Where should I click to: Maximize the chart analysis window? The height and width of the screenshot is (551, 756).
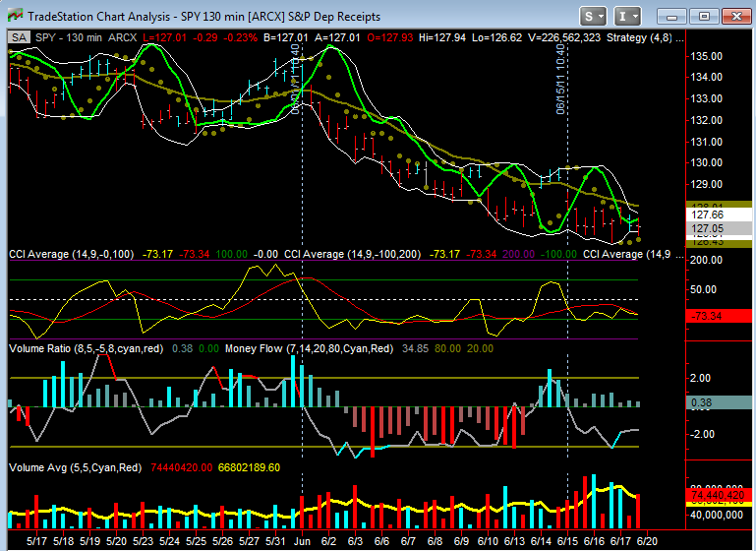click(704, 17)
